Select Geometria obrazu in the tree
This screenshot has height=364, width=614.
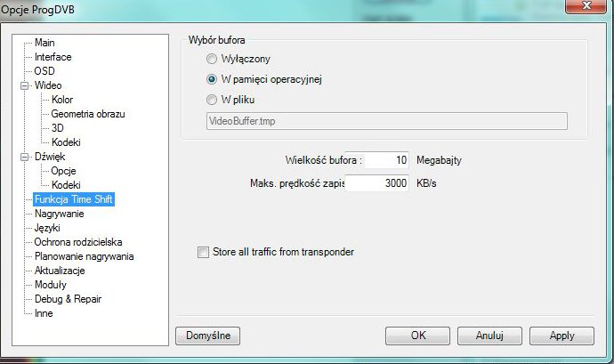coord(88,114)
